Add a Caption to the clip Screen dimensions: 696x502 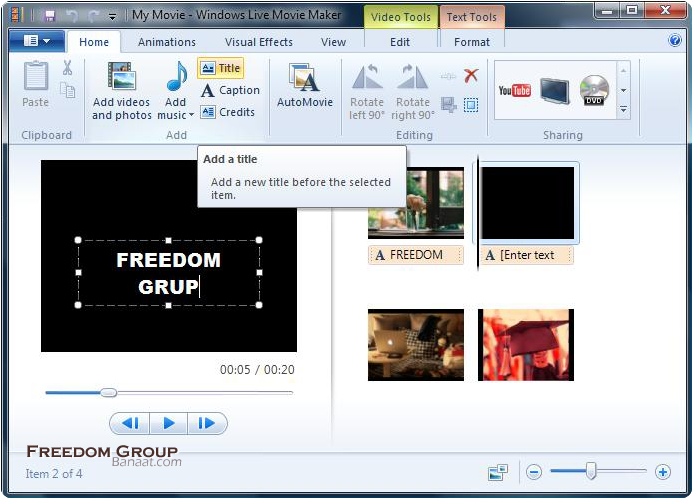coord(230,91)
